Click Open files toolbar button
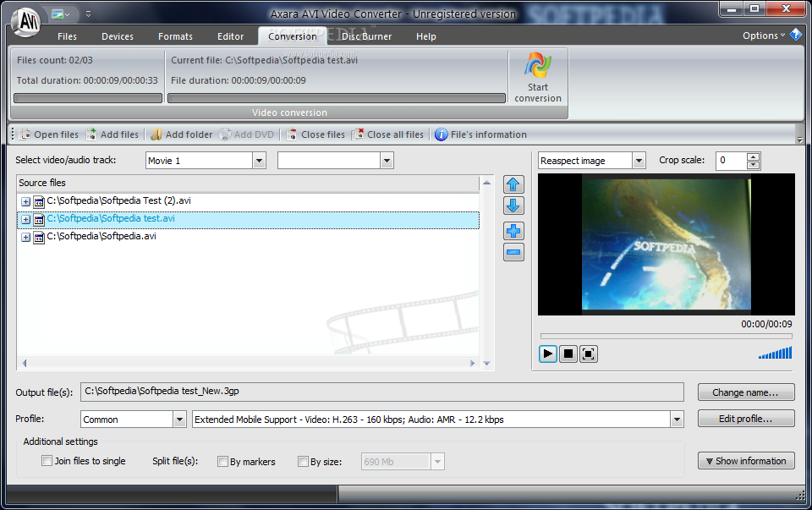 click(49, 134)
